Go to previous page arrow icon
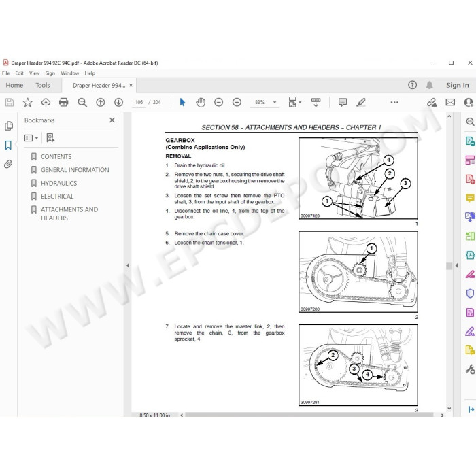Screen dimensions: 476x476 101,102
